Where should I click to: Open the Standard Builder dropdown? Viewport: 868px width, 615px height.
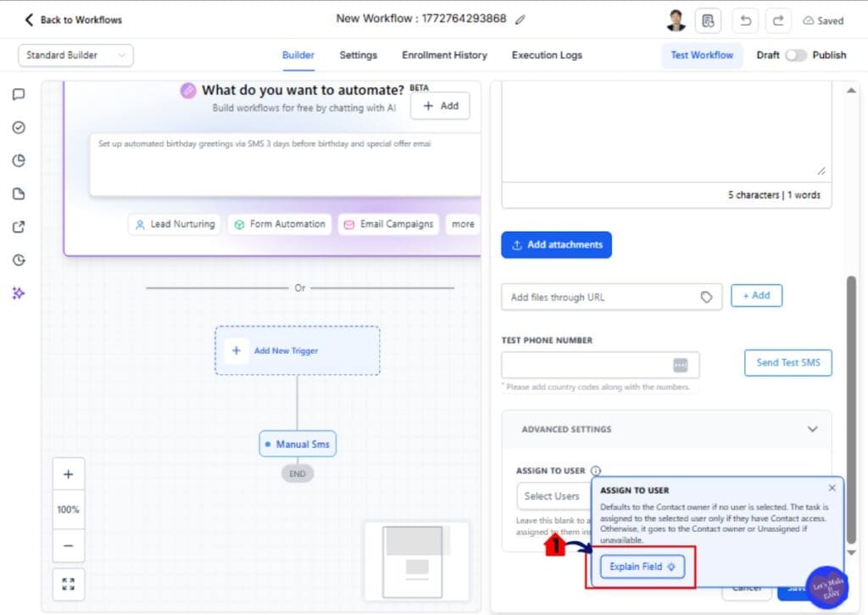(75, 55)
